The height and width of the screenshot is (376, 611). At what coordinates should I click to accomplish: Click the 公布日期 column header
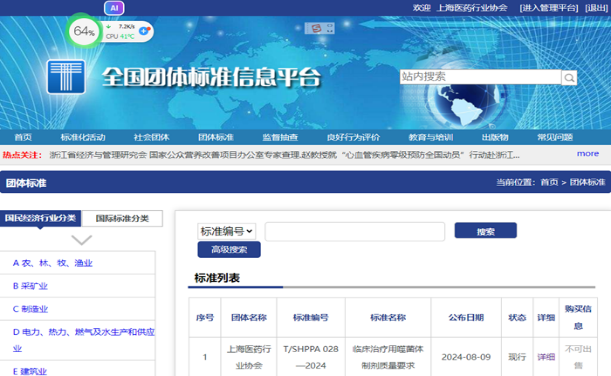pyautogui.click(x=466, y=318)
